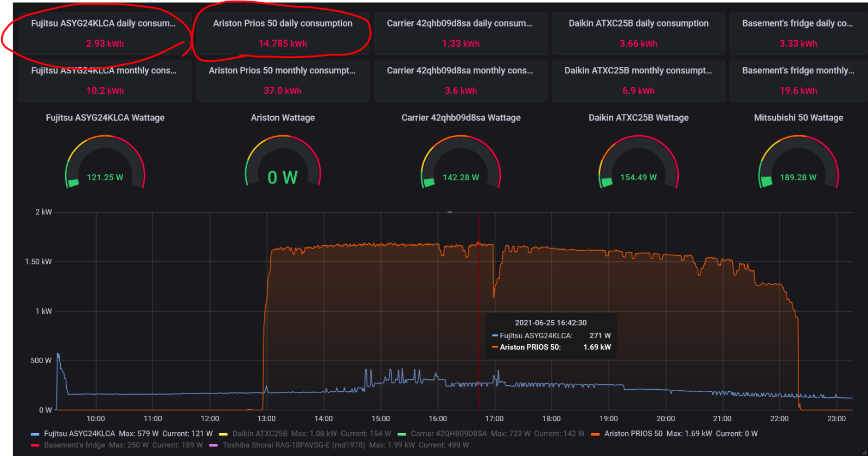Viewport: 868px width, 456px height.
Task: Toggle Ariston PRIOS 50 series in legend
Action: click(634, 434)
